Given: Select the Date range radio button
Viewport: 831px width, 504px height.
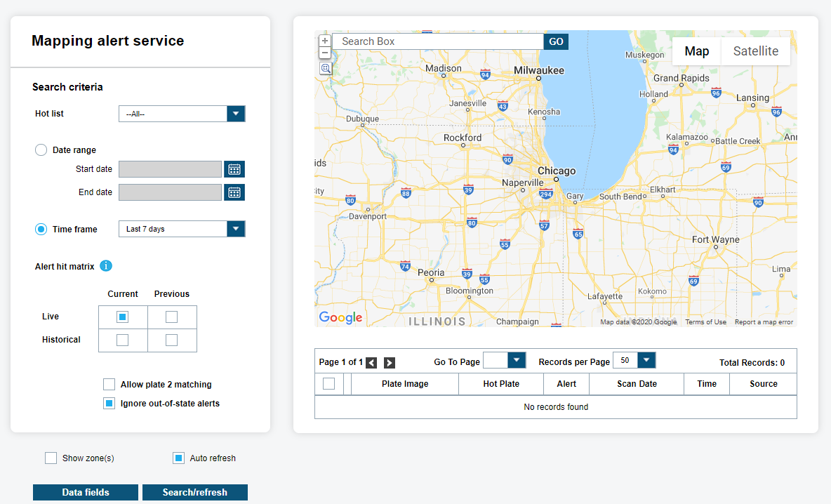Looking at the screenshot, I should [41, 150].
